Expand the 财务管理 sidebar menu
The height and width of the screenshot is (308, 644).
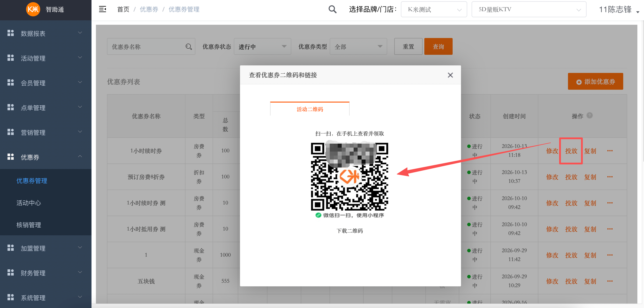(46, 273)
